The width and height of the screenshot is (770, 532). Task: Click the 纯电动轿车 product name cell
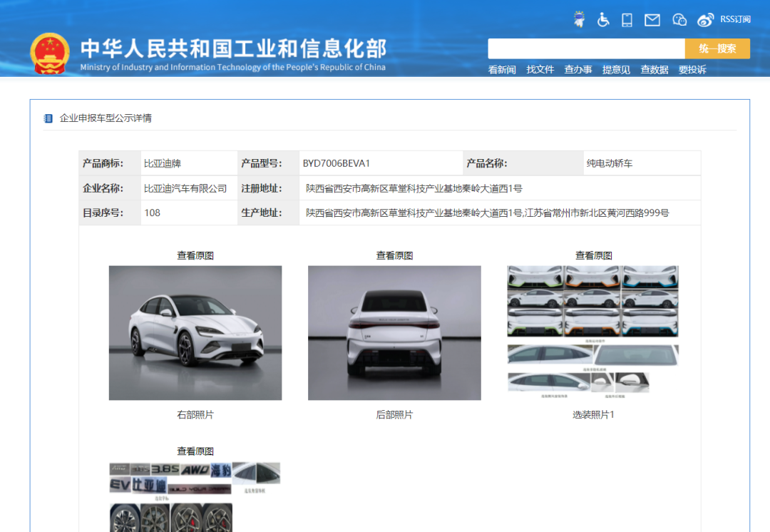[642, 163]
